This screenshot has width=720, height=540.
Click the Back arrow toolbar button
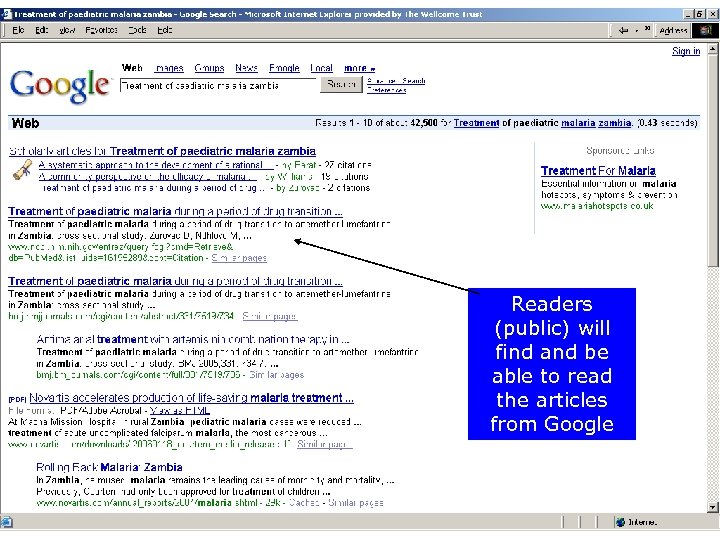(x=623, y=30)
